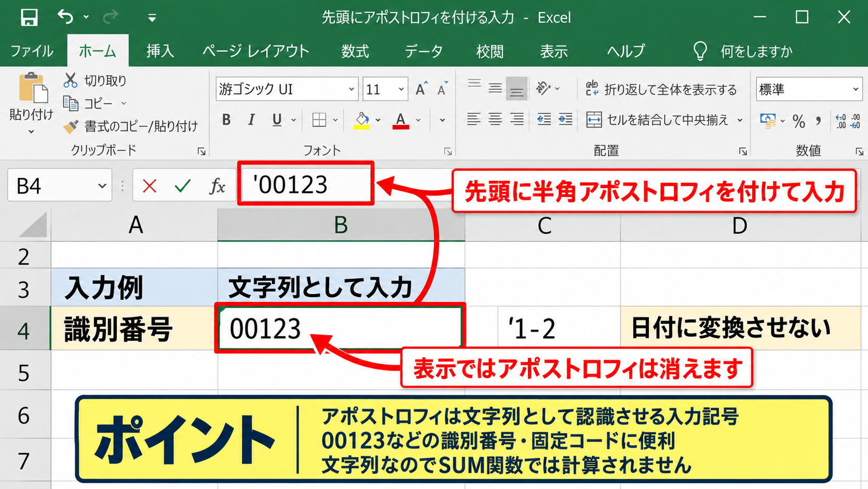Click the Undo arrow icon
Screen dimensions: 868x489
(x=65, y=17)
